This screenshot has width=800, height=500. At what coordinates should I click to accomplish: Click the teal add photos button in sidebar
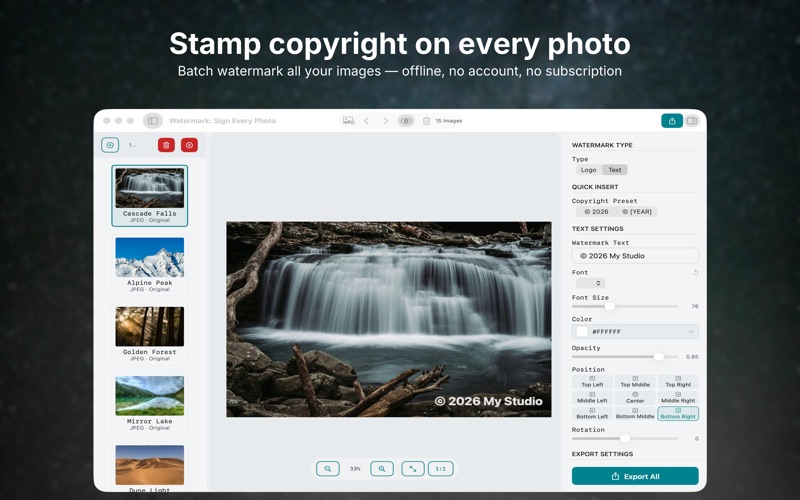[110, 145]
